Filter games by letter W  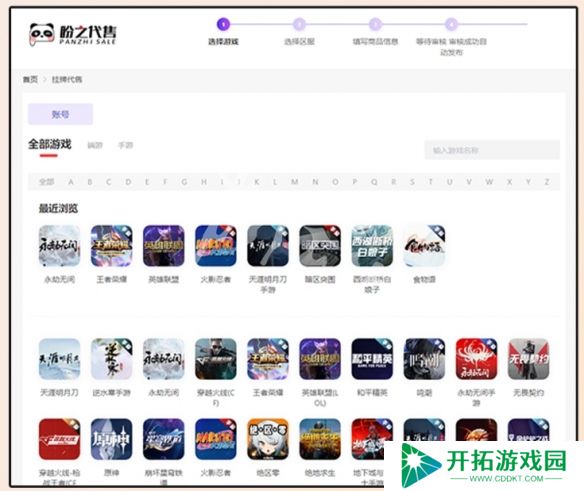[489, 182]
